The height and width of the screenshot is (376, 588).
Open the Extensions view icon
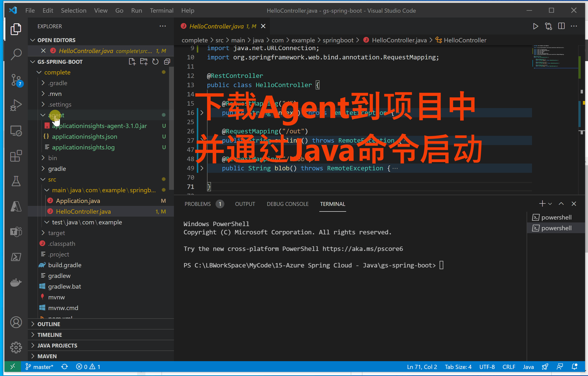pos(16,156)
